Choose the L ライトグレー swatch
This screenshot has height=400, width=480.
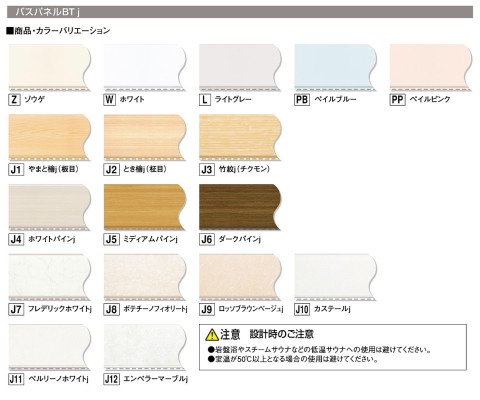pos(240,68)
